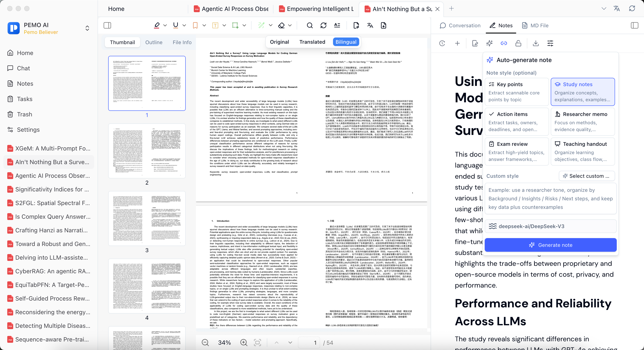Select the underline tool
The width and height of the screenshot is (644, 350).
[176, 25]
